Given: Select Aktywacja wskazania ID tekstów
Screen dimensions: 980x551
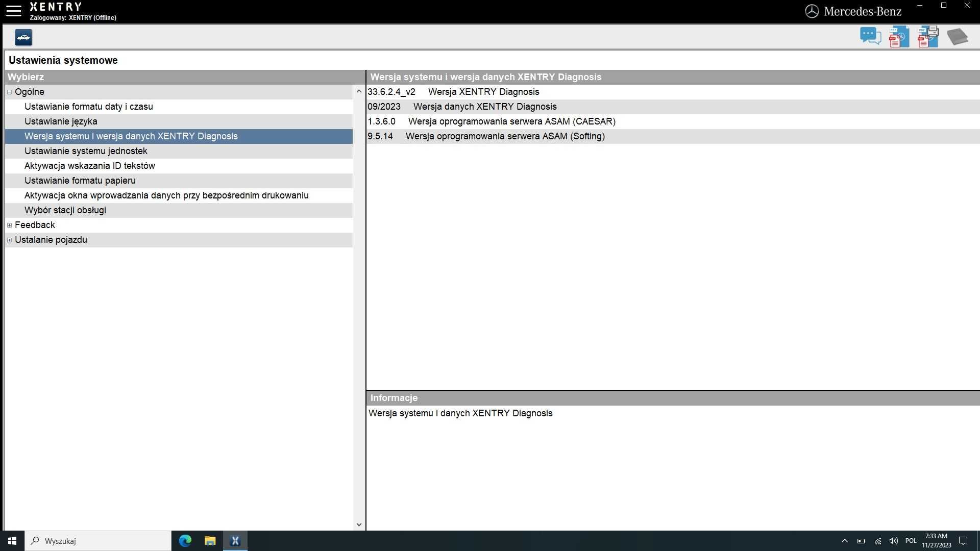Looking at the screenshot, I should 179,166.
